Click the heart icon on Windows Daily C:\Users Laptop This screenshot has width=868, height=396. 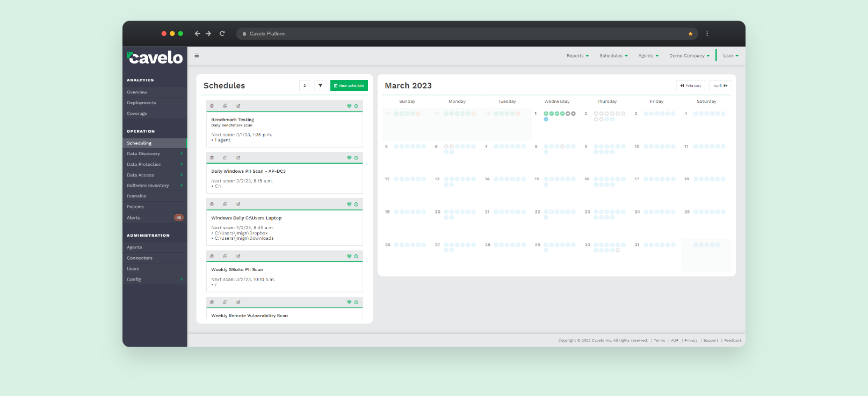tap(349, 204)
